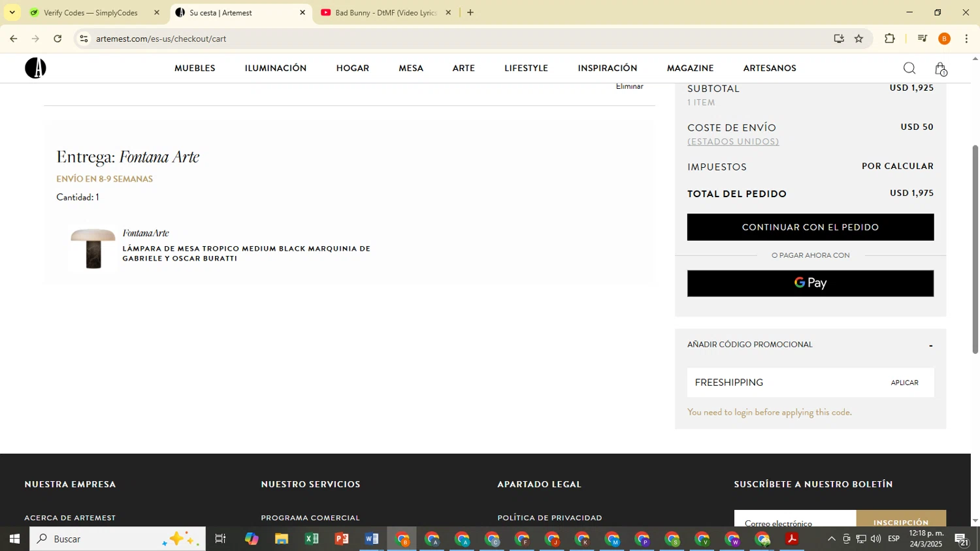Switch to Bad Bunny DtMF tab

pyautogui.click(x=385, y=12)
